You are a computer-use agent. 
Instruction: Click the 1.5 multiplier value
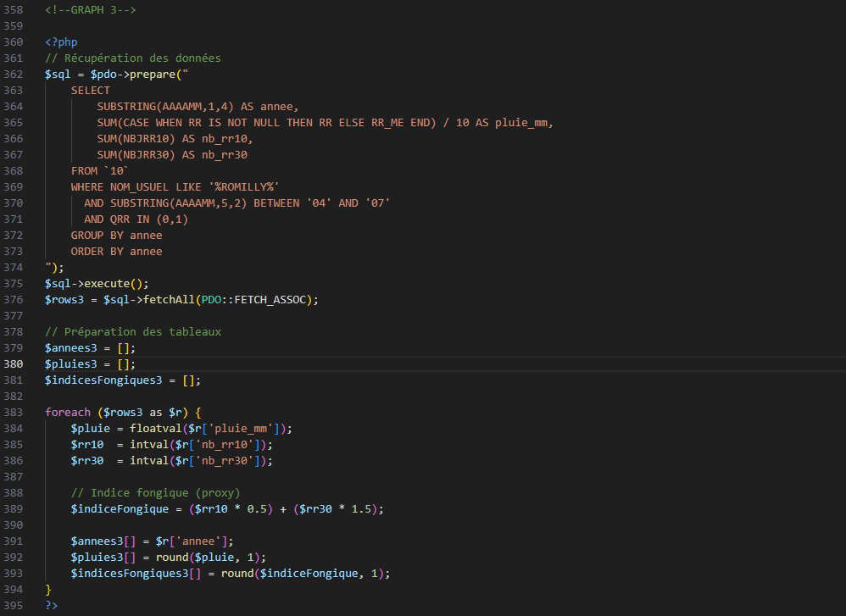pos(360,508)
